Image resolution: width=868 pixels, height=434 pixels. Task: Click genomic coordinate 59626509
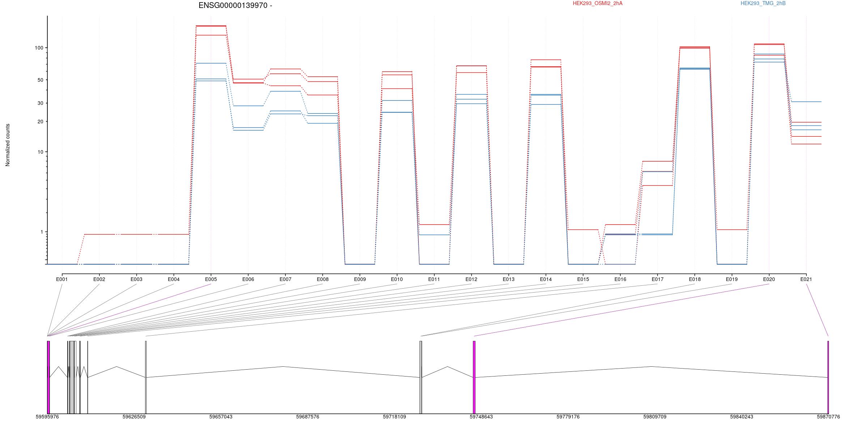(x=134, y=417)
